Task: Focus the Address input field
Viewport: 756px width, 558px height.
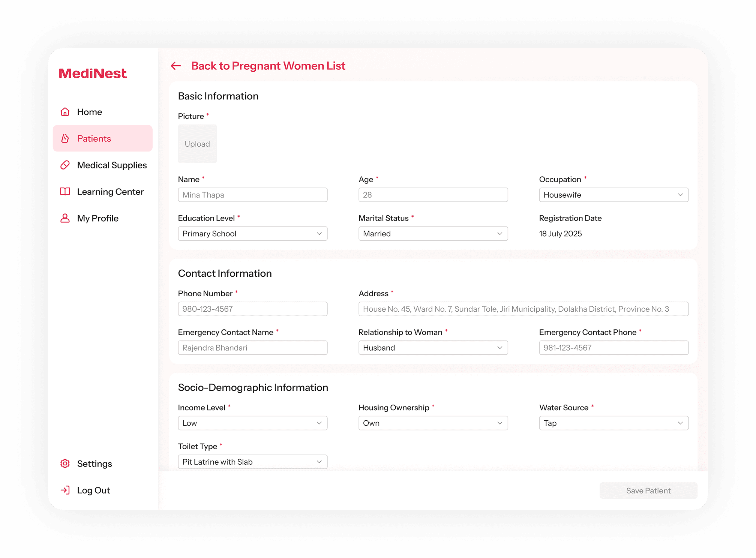Action: coord(523,309)
